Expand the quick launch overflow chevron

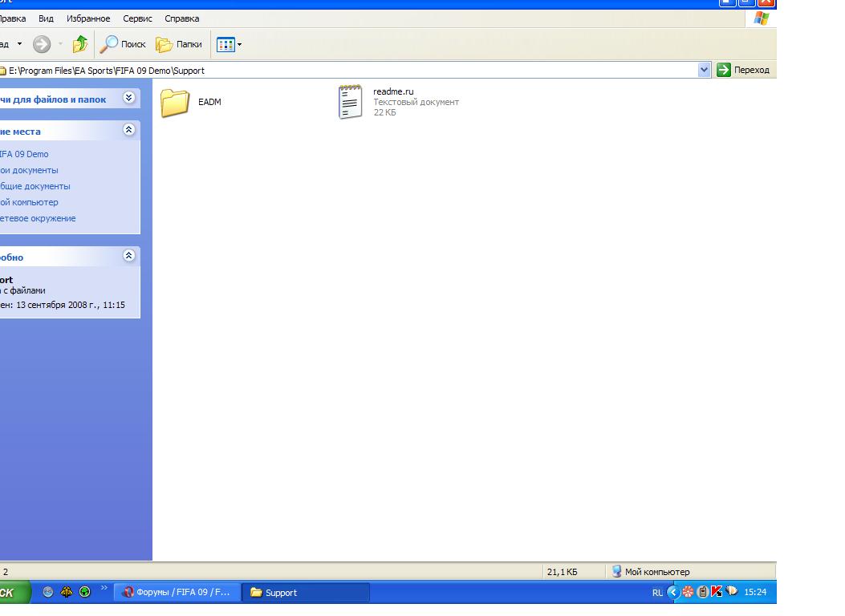[x=104, y=587]
